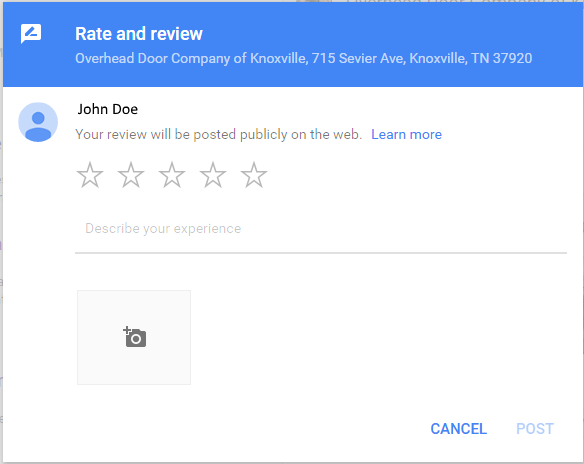Give a three-star rating
This screenshot has height=464, width=584.
pyautogui.click(x=172, y=175)
